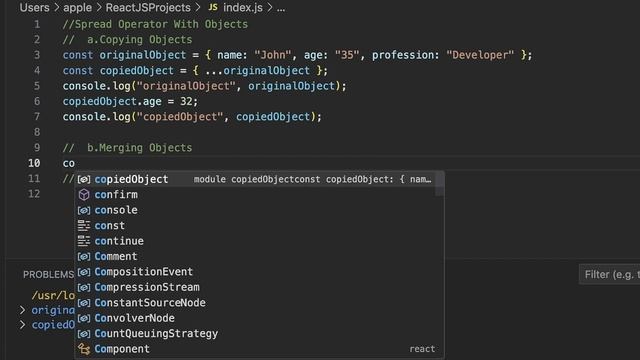
Task: Select Component from react suggestion
Action: click(x=259, y=349)
